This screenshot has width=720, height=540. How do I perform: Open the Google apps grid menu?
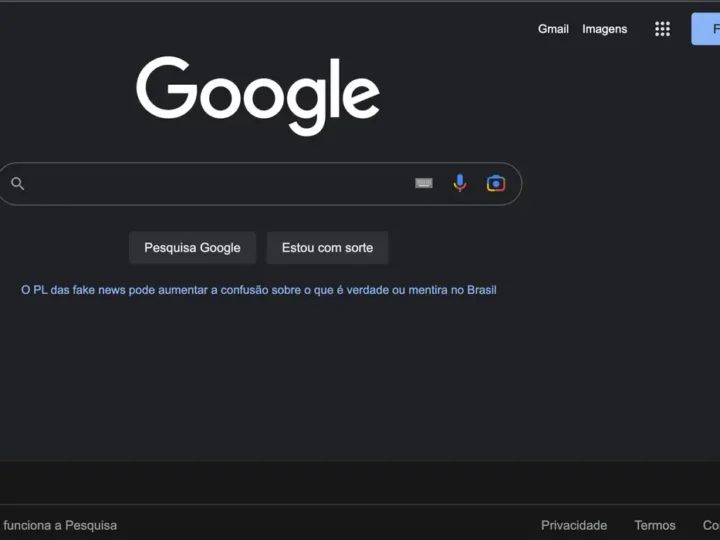point(662,29)
